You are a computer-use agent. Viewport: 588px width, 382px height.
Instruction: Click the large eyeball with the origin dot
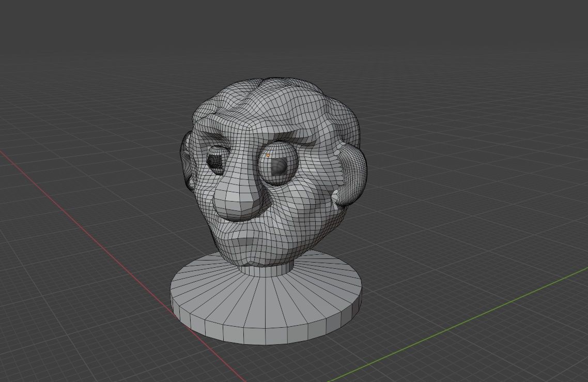pyautogui.click(x=278, y=164)
